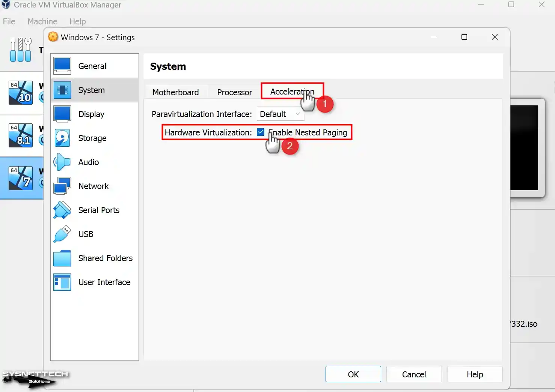Image resolution: width=555 pixels, height=392 pixels.
Task: Click the User Interface window icon
Action: click(62, 282)
